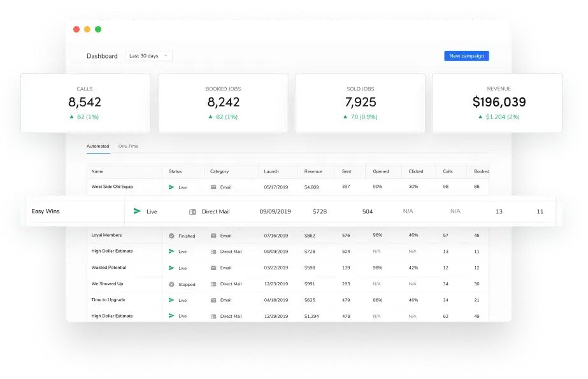Sort campaigns by the Revenue column header
This screenshot has width=588, height=379.
[x=313, y=171]
